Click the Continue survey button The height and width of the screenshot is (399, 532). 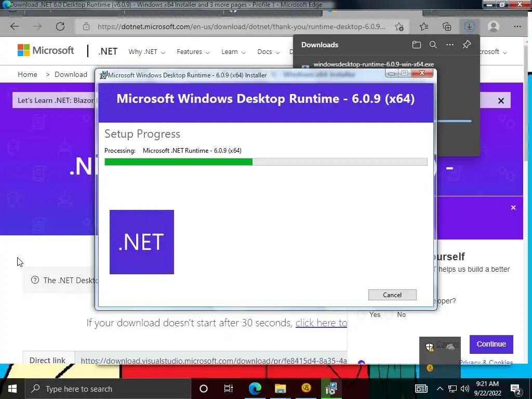(491, 344)
